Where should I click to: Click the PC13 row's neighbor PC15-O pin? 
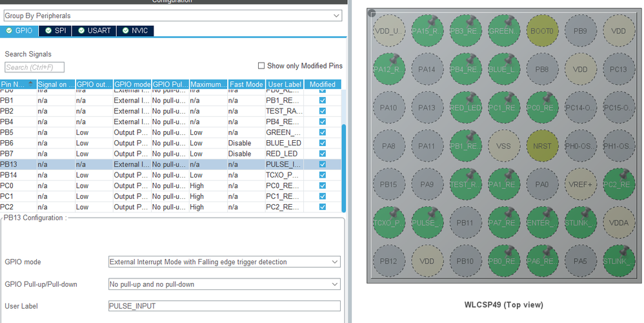click(x=619, y=108)
